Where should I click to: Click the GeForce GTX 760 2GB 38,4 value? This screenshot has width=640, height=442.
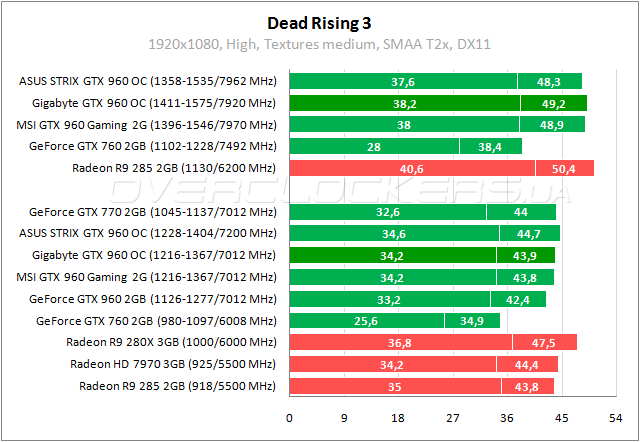click(490, 146)
